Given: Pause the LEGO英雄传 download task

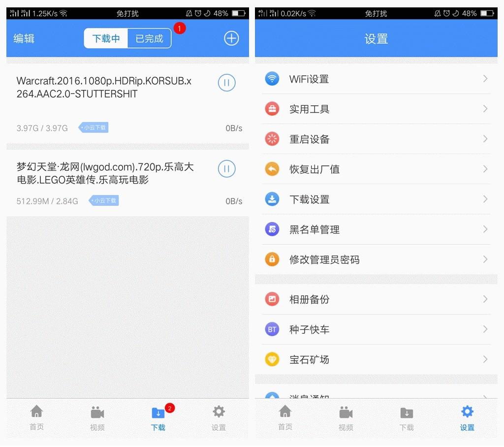Looking at the screenshot, I should coord(227,168).
